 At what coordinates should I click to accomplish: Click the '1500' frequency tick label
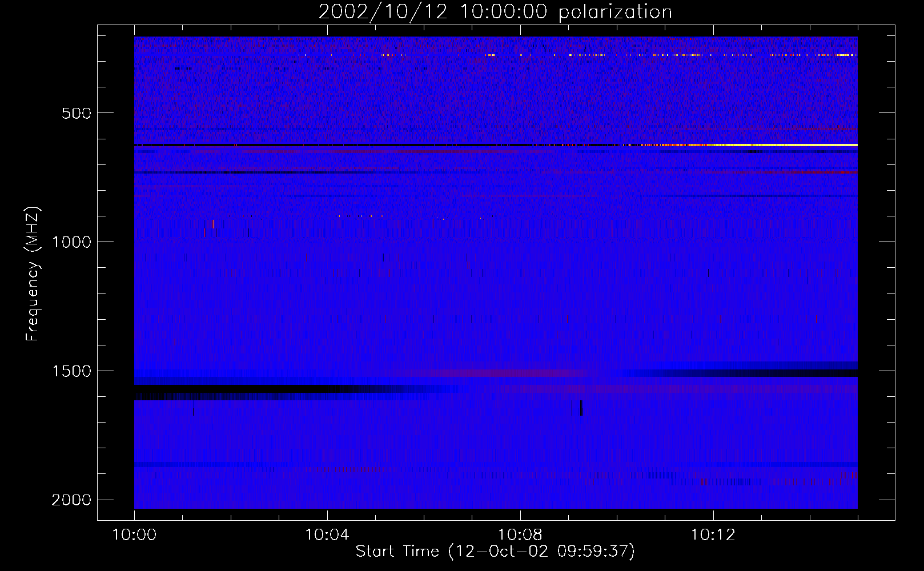coord(71,371)
